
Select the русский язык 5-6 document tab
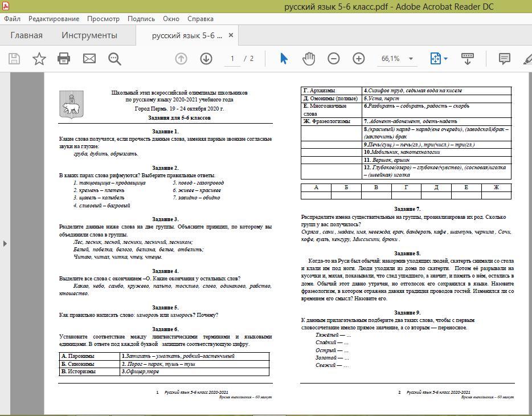pos(187,35)
